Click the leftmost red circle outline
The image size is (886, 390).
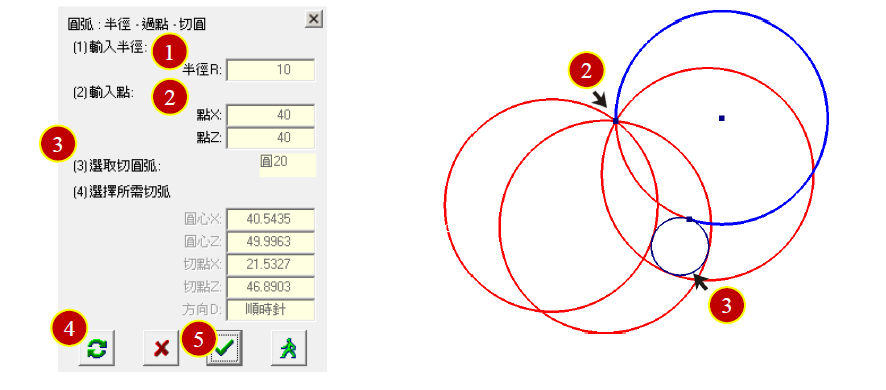pos(446,206)
